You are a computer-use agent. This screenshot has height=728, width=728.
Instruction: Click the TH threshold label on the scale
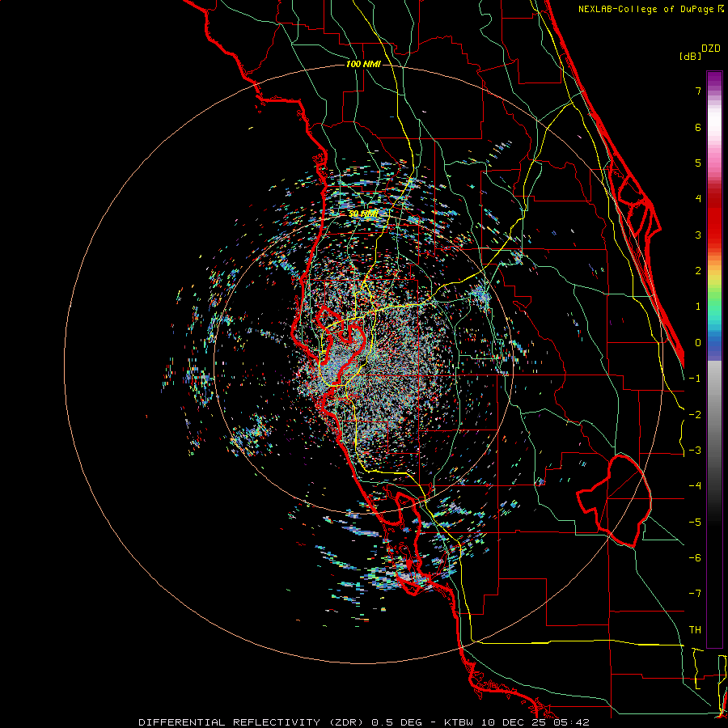[695, 630]
